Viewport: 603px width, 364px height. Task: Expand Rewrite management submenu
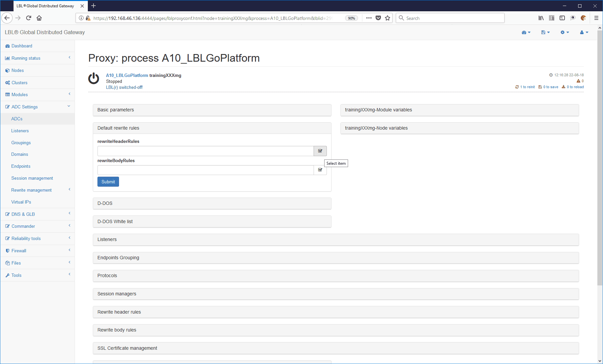[x=37, y=190]
